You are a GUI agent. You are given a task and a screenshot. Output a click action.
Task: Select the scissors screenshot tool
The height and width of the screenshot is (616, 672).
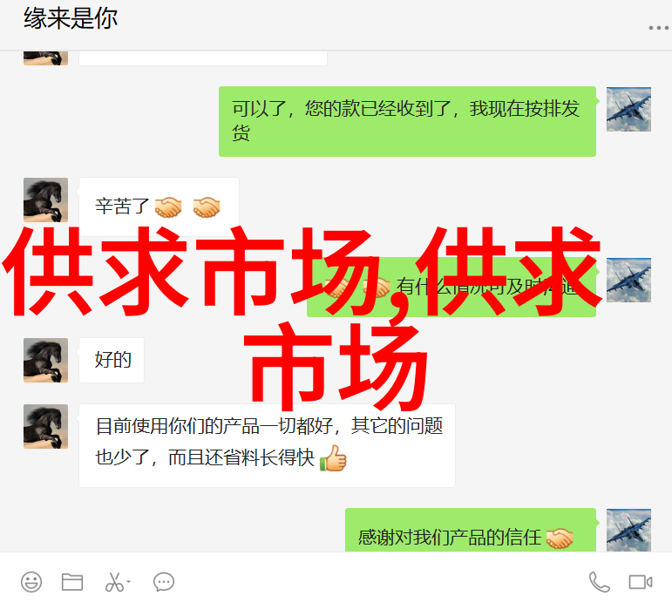coord(114,582)
